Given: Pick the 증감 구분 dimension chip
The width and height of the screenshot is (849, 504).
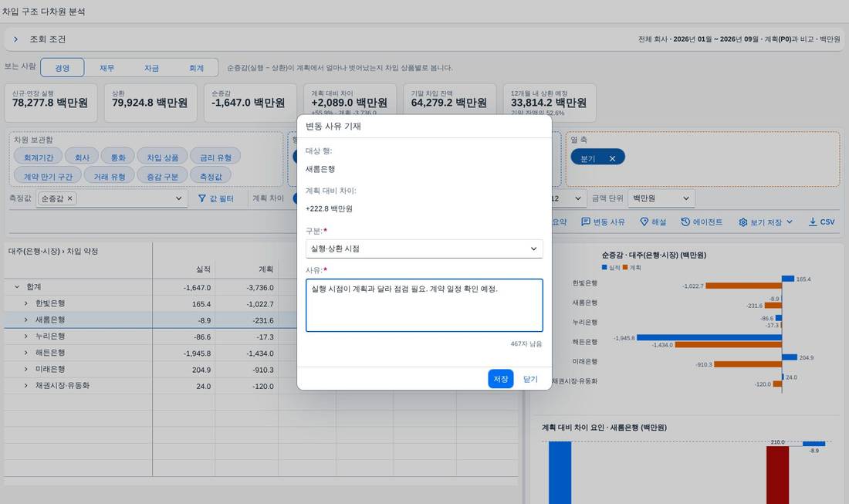Looking at the screenshot, I should [162, 177].
